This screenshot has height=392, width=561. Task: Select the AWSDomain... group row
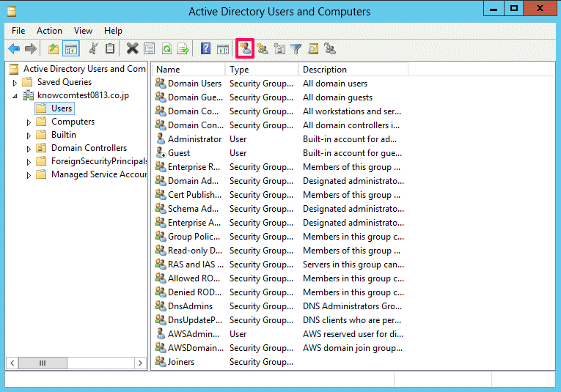click(279, 348)
